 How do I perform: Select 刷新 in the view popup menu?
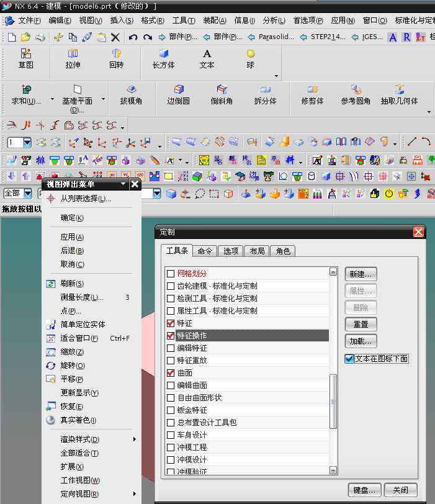[x=91, y=284]
